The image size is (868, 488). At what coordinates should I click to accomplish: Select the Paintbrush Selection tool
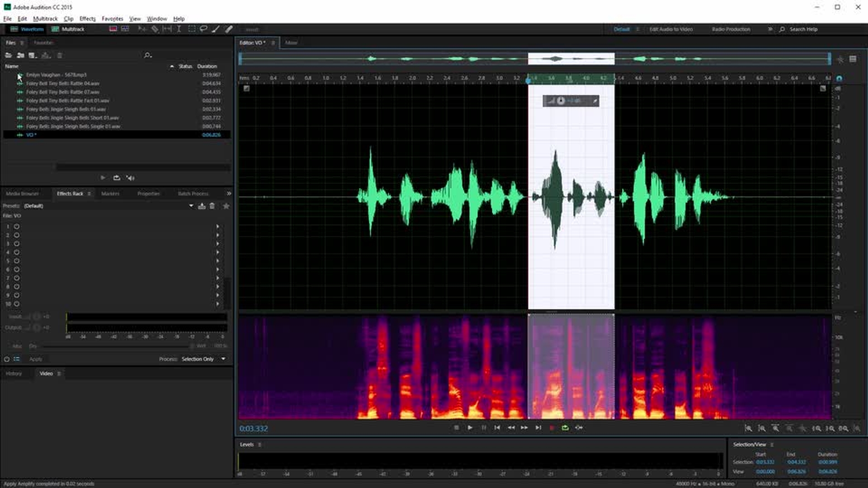[x=216, y=29]
